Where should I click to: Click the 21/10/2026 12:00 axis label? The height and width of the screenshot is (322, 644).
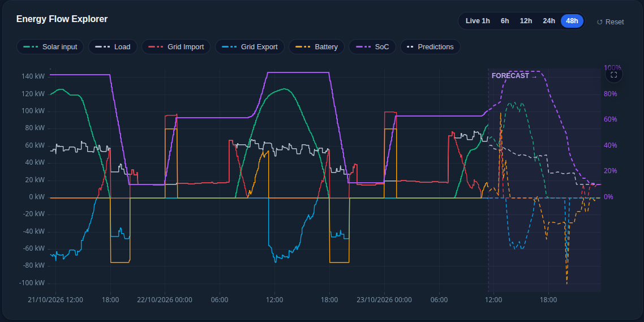coord(55,300)
